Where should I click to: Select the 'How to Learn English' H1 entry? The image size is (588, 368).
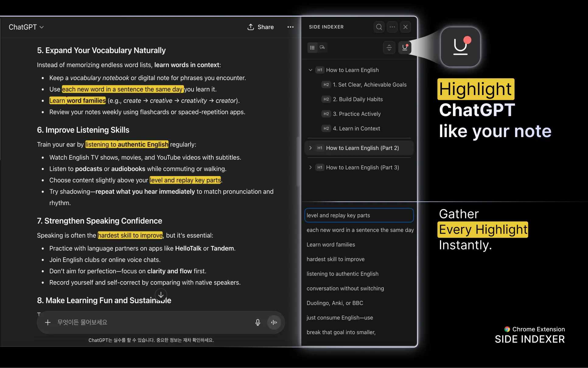tap(352, 70)
